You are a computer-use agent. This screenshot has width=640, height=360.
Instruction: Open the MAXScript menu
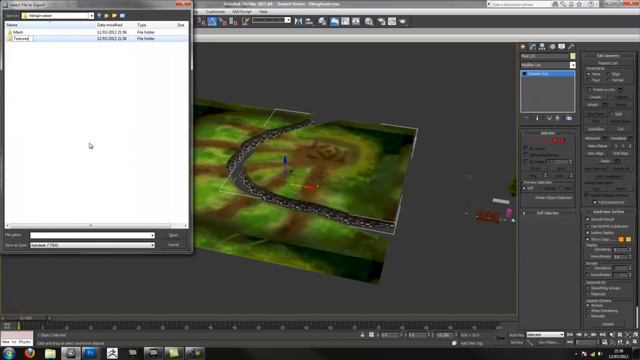tap(242, 11)
